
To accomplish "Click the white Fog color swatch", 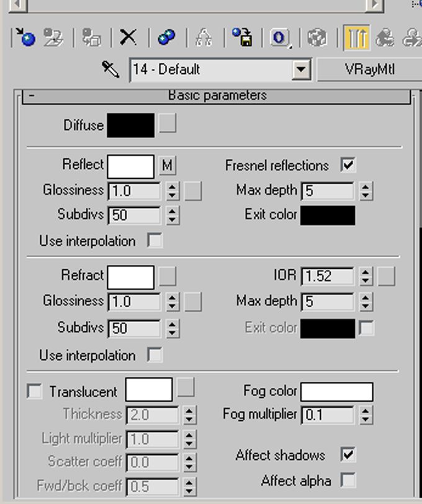I will (x=337, y=392).
